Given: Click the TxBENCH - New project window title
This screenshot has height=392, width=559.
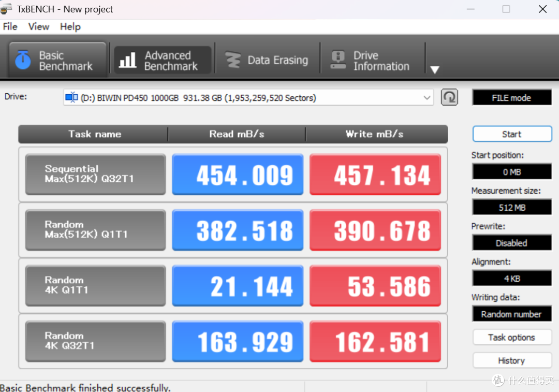Looking at the screenshot, I should [65, 9].
